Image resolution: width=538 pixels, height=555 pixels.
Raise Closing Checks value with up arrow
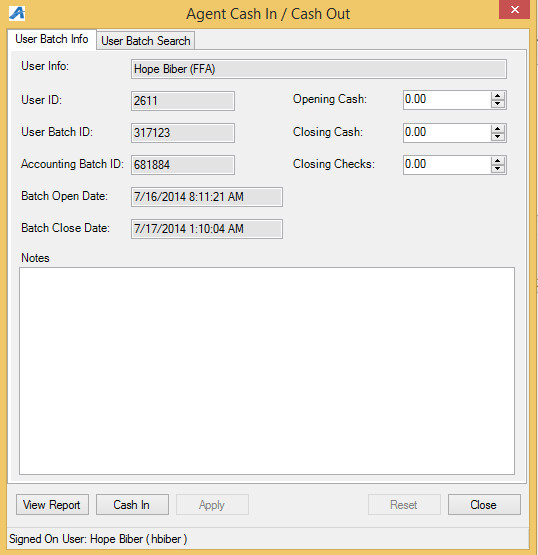(498, 161)
